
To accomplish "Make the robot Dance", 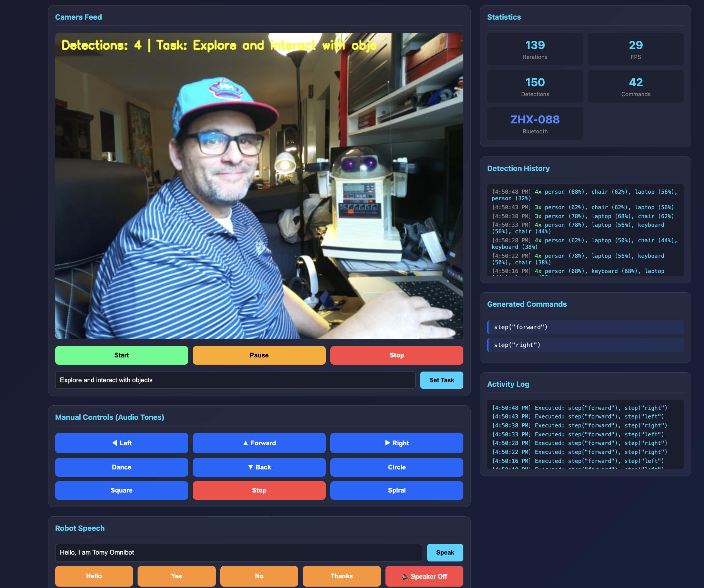I will tap(121, 467).
